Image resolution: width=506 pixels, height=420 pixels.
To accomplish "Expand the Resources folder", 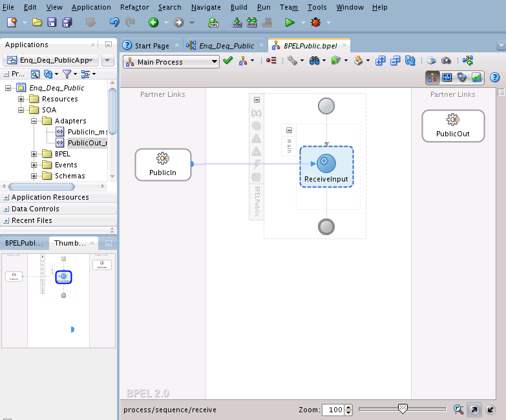I will pyautogui.click(x=21, y=99).
